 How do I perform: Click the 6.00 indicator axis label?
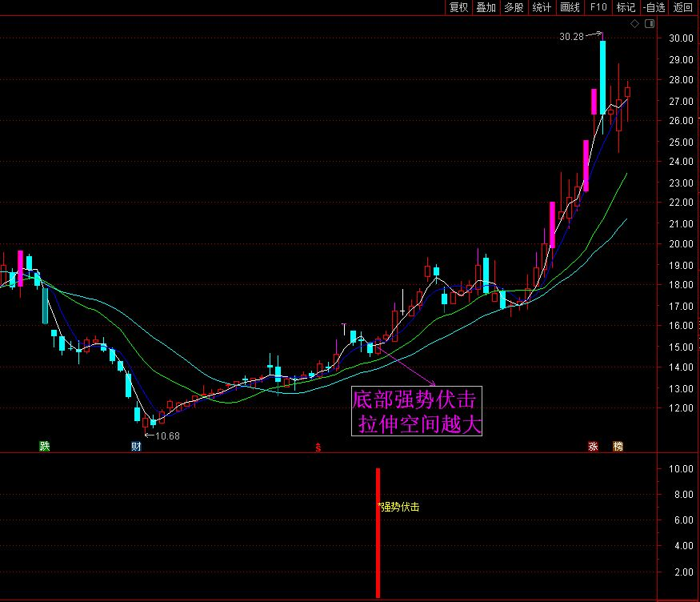[683, 520]
